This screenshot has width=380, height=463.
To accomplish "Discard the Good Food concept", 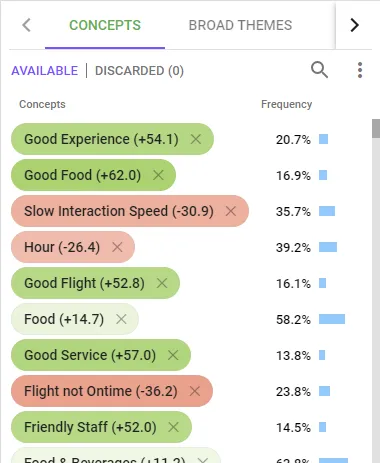I will 158,175.
